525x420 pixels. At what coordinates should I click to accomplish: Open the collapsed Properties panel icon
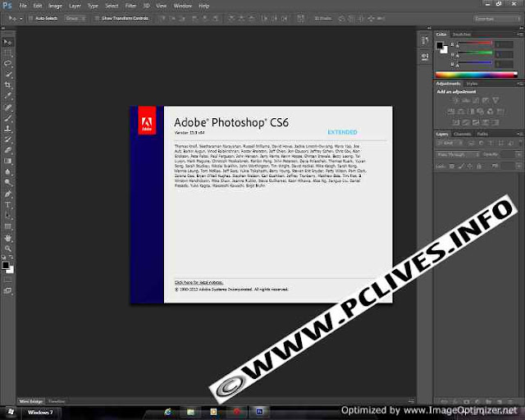[425, 57]
